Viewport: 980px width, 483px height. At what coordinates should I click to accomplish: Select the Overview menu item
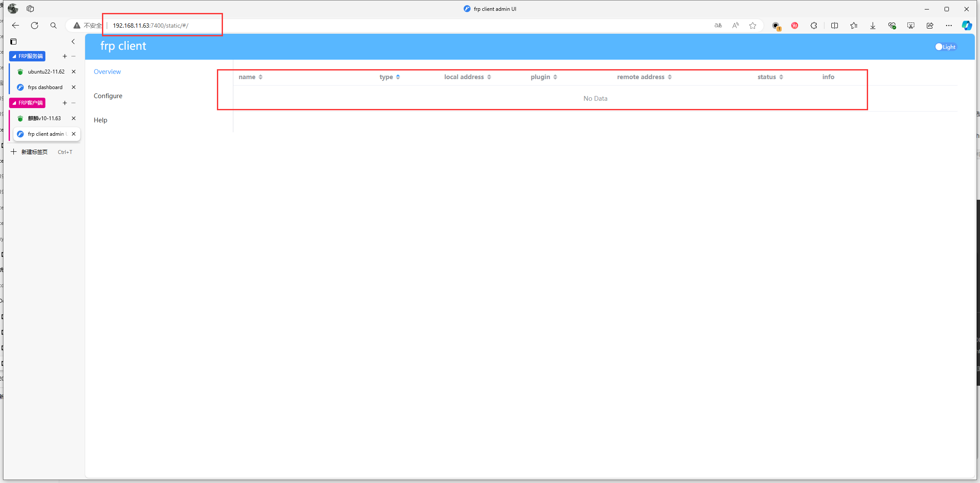coord(107,71)
